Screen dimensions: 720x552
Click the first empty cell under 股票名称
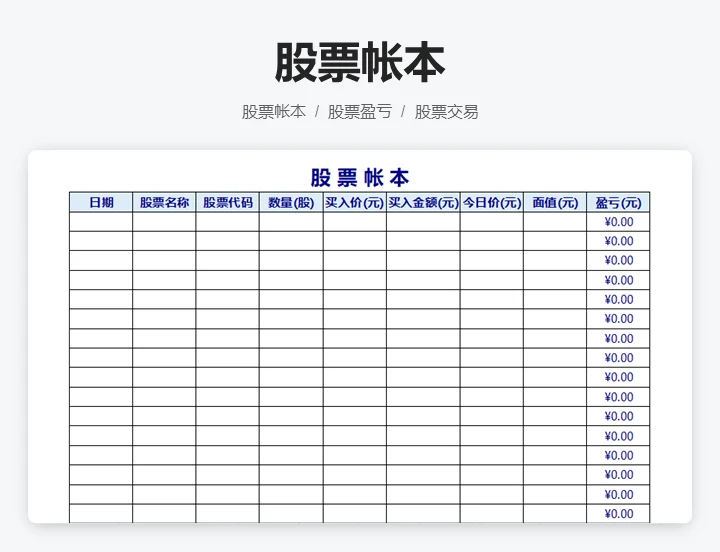click(x=164, y=222)
